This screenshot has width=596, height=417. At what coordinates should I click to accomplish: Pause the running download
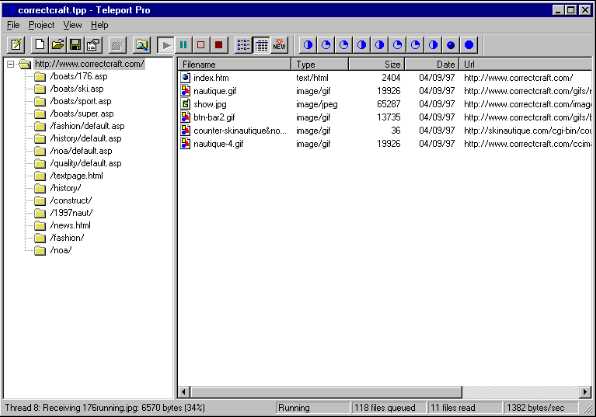[x=183, y=45]
